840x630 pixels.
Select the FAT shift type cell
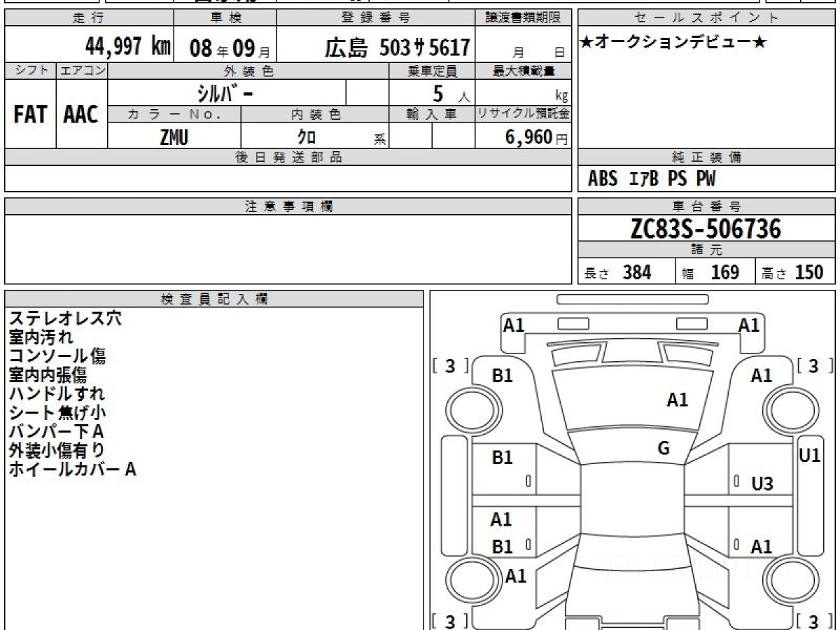pyautogui.click(x=30, y=115)
